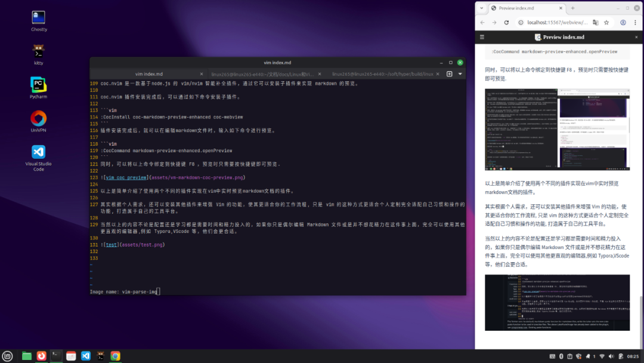Viewport: 644px width, 363px height.
Task: Open the Linux Mint start menu
Action: [7, 356]
